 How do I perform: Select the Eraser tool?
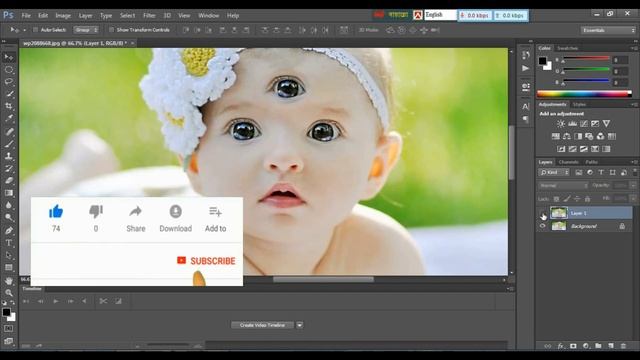coord(9,180)
